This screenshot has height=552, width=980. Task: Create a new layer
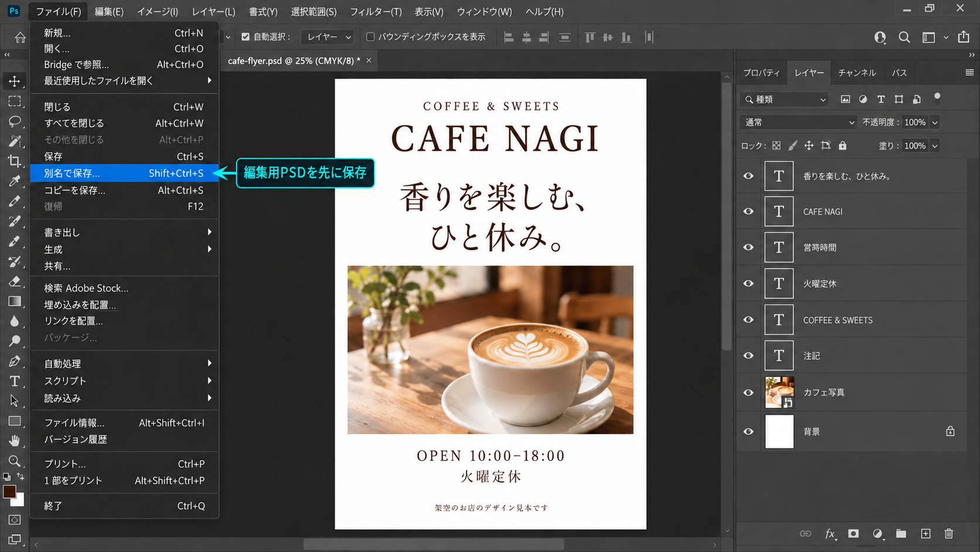[925, 533]
